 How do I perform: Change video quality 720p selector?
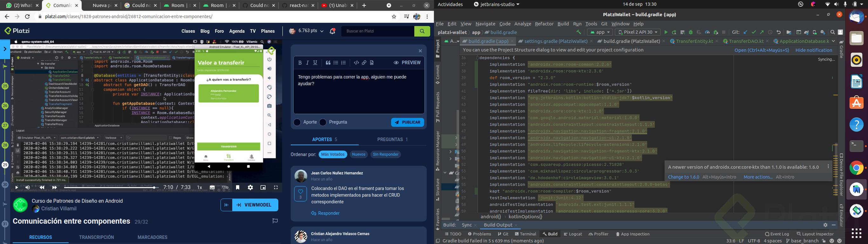pyautogui.click(x=225, y=188)
